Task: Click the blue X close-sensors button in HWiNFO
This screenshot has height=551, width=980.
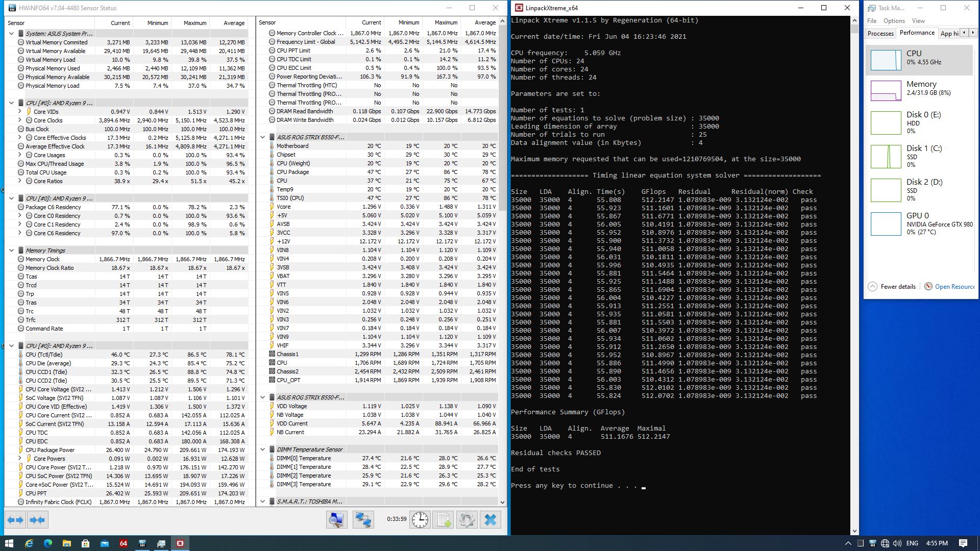Action: pos(491,520)
